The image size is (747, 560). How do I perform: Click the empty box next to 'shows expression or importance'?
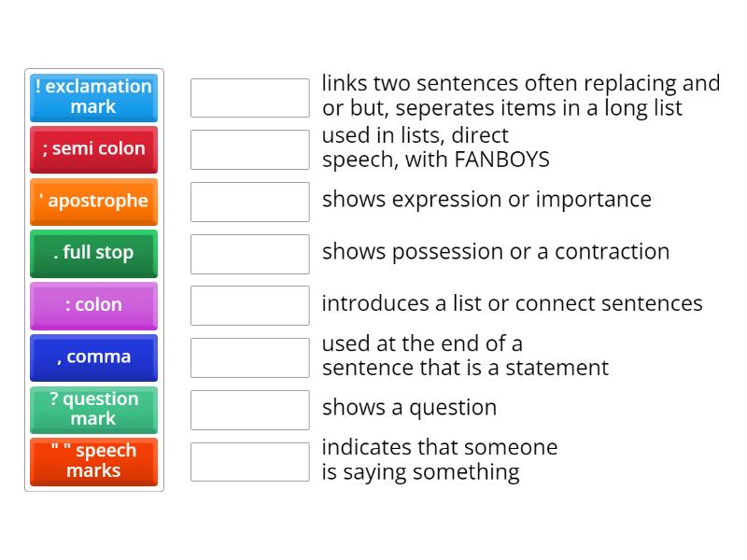click(x=249, y=201)
